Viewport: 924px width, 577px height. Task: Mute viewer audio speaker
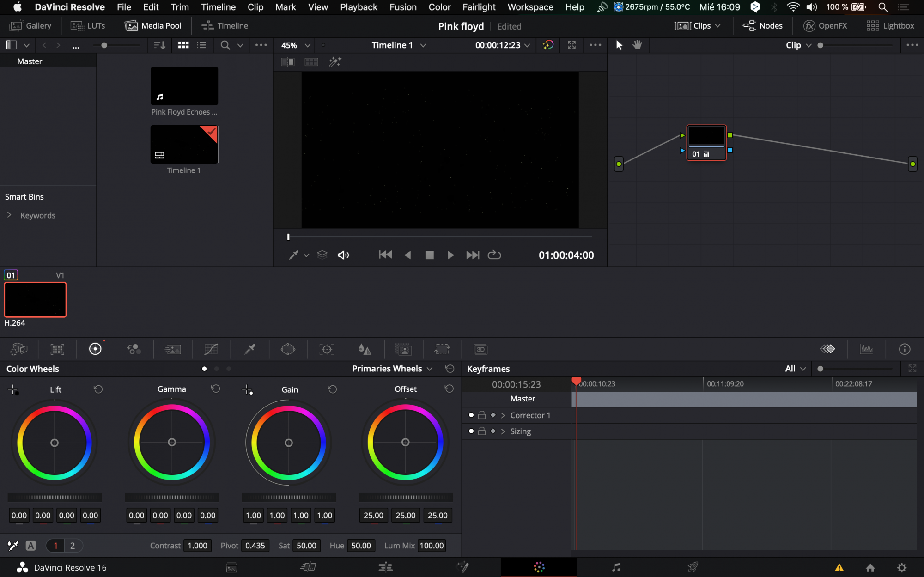tap(343, 255)
